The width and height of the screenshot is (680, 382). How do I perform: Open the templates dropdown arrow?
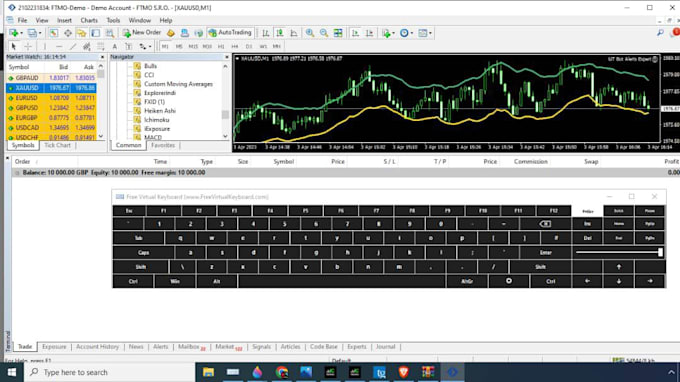pyautogui.click(x=430, y=33)
